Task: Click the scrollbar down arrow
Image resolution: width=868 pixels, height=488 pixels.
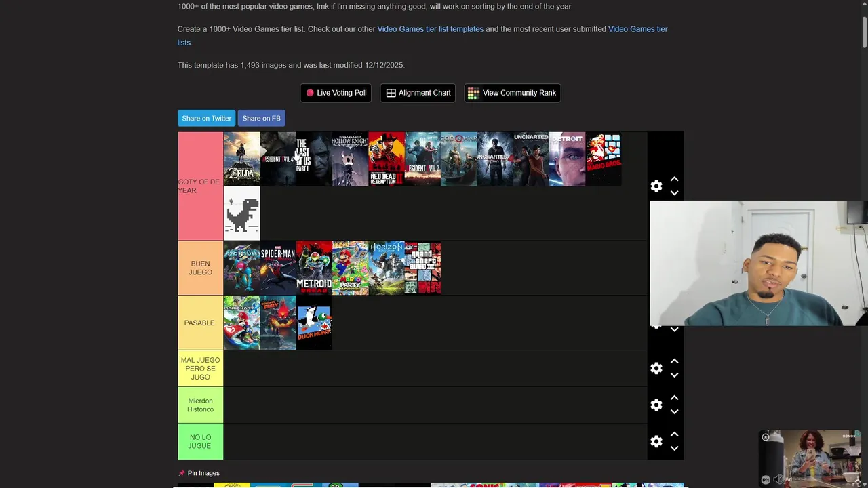Action: click(x=864, y=483)
